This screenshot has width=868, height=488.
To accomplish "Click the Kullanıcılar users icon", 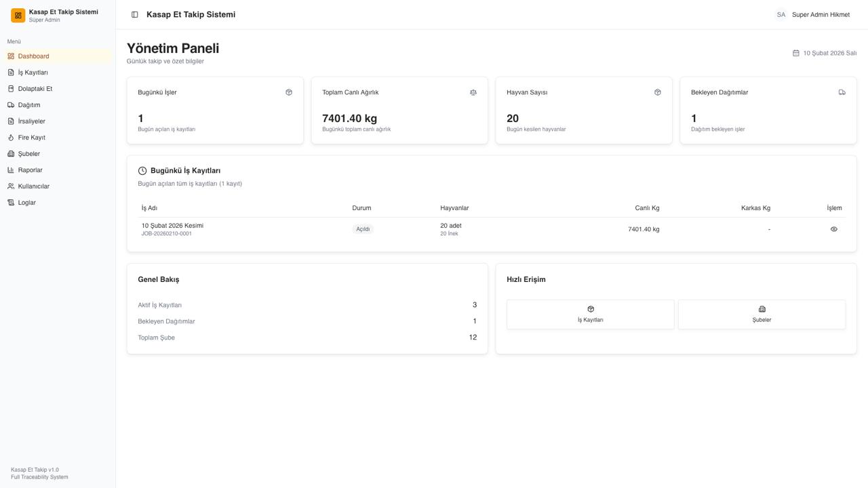I will pyautogui.click(x=11, y=186).
